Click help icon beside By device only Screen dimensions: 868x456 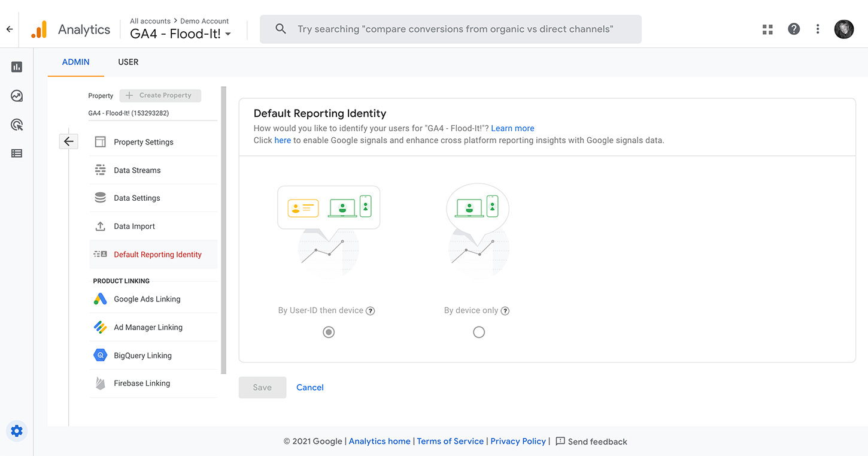505,311
